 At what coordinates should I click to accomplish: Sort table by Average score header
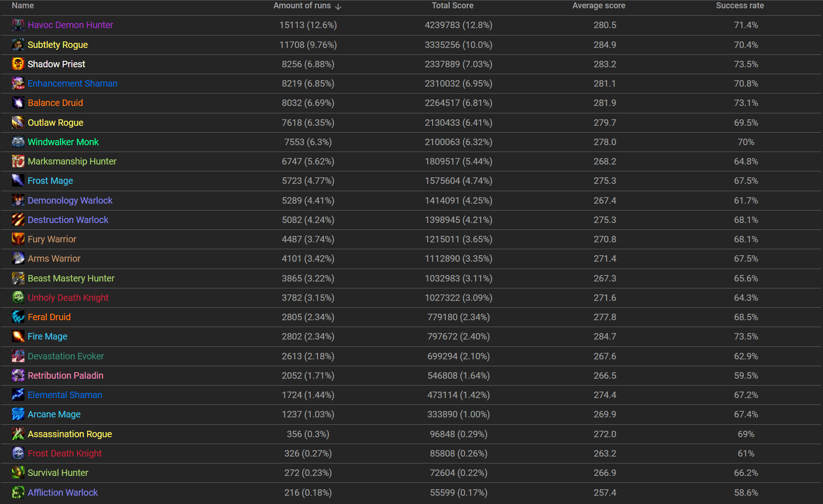[599, 6]
